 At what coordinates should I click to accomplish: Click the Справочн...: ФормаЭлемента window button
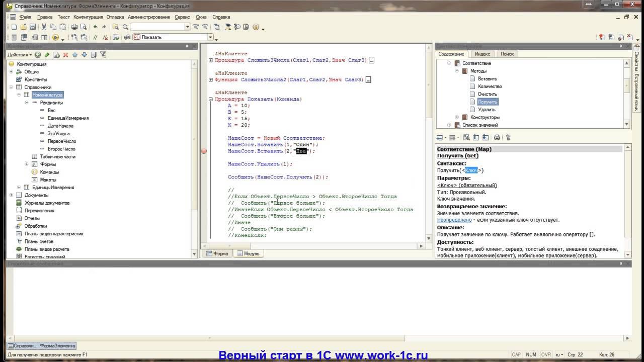42,346
